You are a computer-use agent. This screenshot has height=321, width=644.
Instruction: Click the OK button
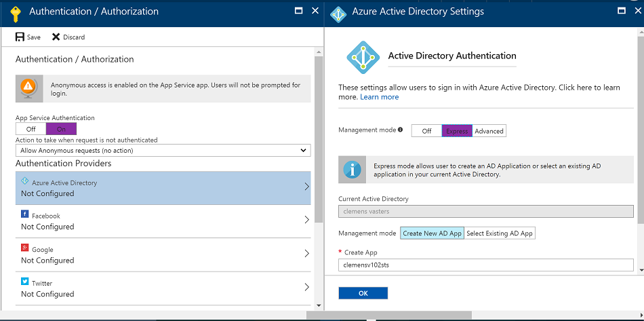point(363,293)
